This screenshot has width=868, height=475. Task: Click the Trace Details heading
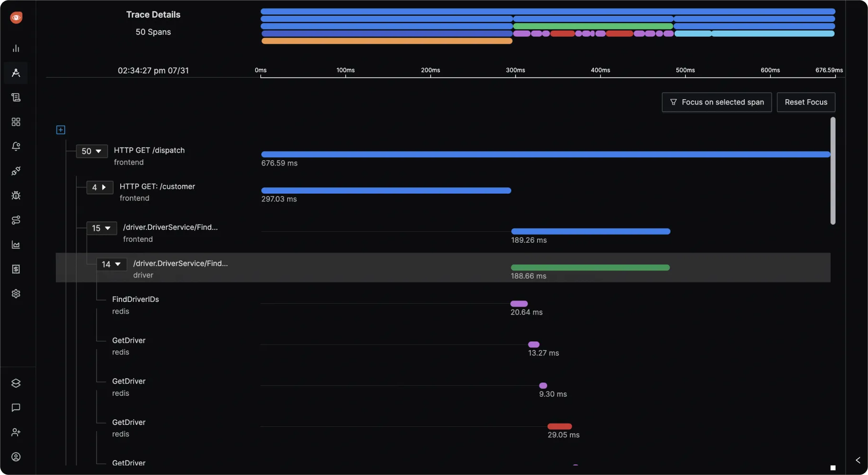pyautogui.click(x=153, y=15)
